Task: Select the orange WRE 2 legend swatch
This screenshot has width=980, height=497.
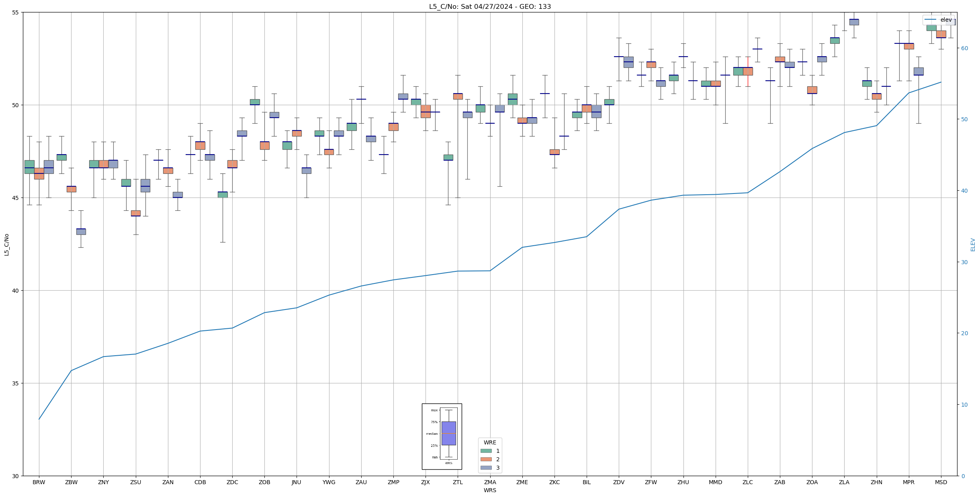Action: [486, 459]
